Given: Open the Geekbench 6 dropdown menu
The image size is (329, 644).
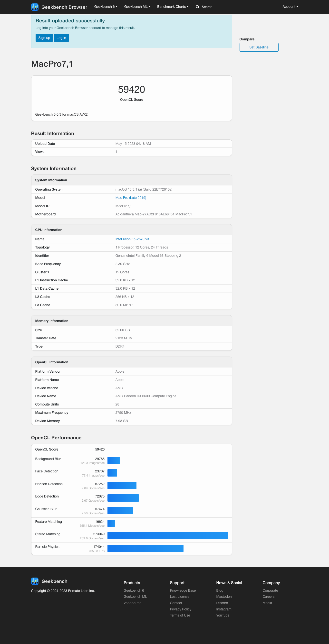Looking at the screenshot, I should click(x=106, y=7).
